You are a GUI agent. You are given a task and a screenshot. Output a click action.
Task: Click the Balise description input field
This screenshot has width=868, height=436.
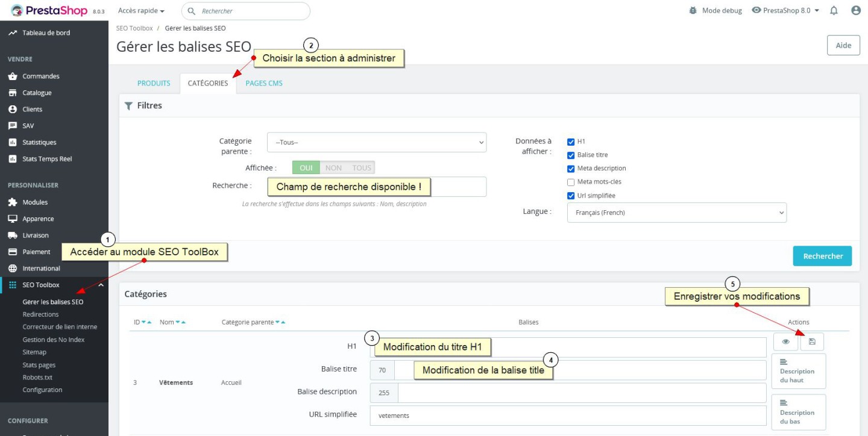pos(582,393)
